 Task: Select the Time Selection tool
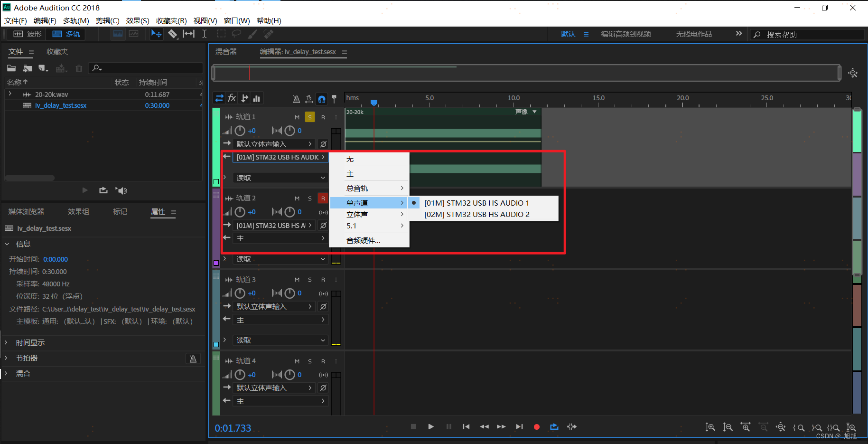(205, 34)
